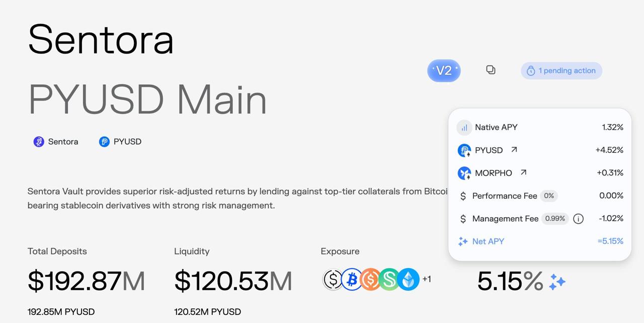The width and height of the screenshot is (644, 323).
Task: Click the Sentora curator label
Action: (63, 142)
